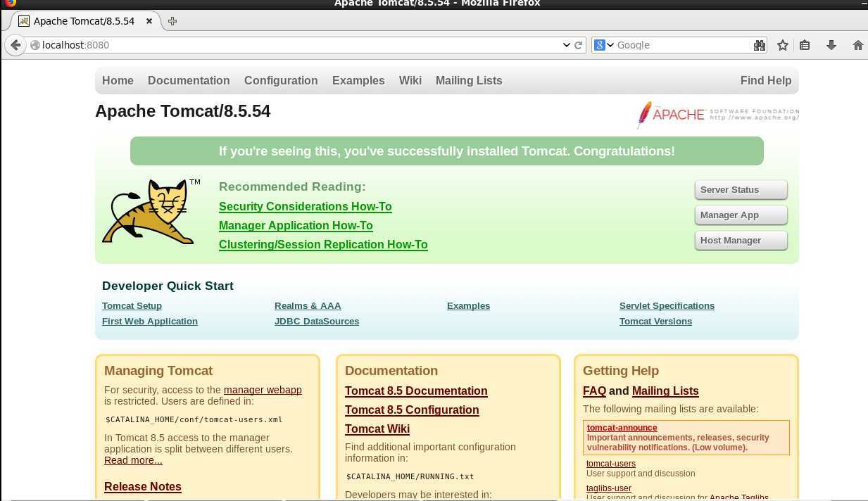Open Clustering/Session Replication How-To link

pyautogui.click(x=323, y=245)
